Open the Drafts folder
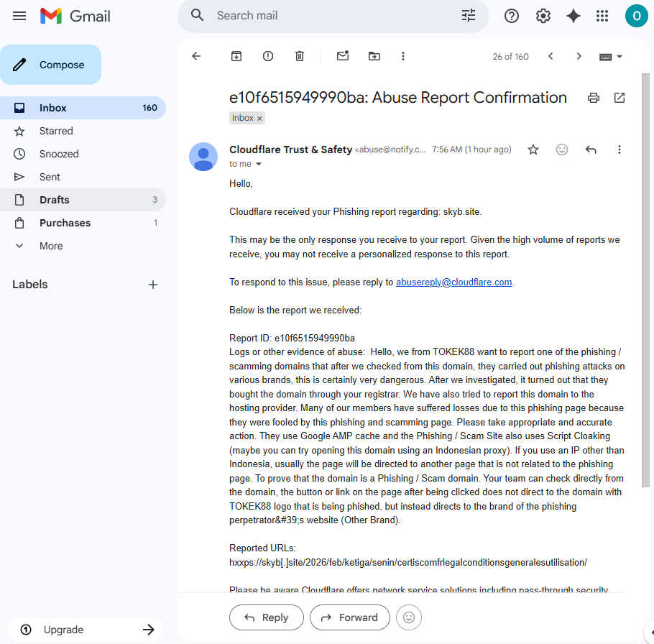This screenshot has width=654, height=644. 83,200
